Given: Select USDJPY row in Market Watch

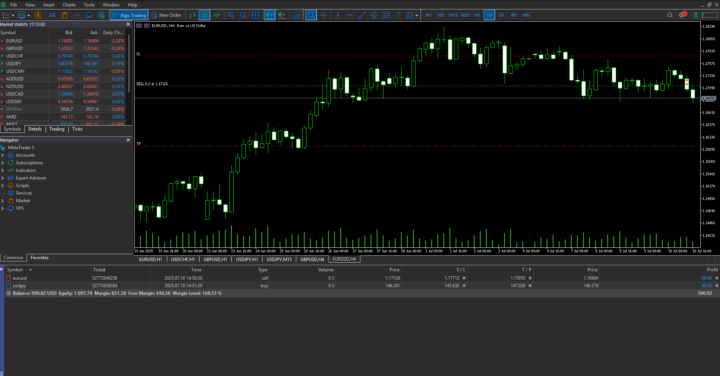Looking at the screenshot, I should [63, 63].
